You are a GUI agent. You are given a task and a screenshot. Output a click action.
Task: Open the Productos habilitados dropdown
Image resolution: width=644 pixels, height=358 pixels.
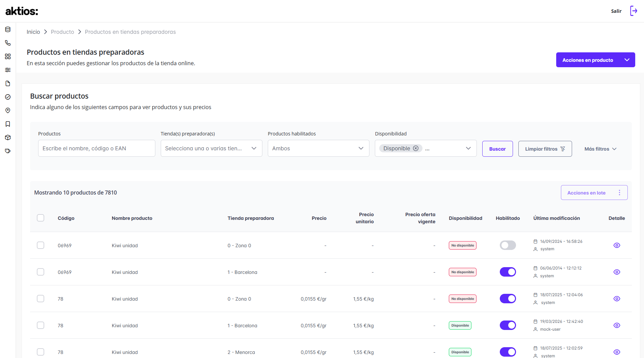(x=318, y=148)
